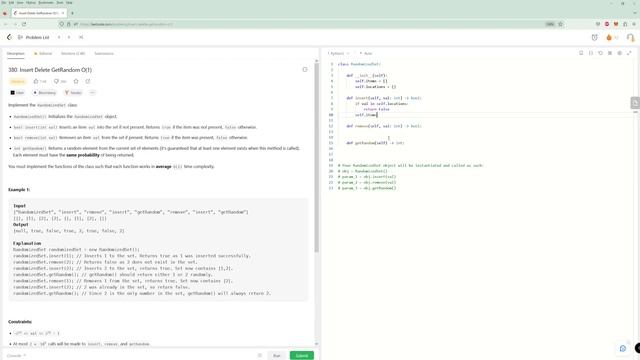
Task: Go to the previous problem arrow
Action: (x=59, y=37)
